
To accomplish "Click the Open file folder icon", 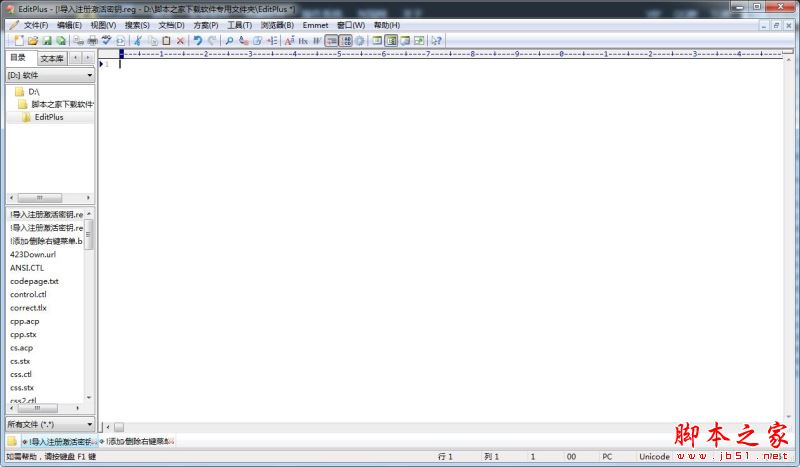I will (x=33, y=40).
